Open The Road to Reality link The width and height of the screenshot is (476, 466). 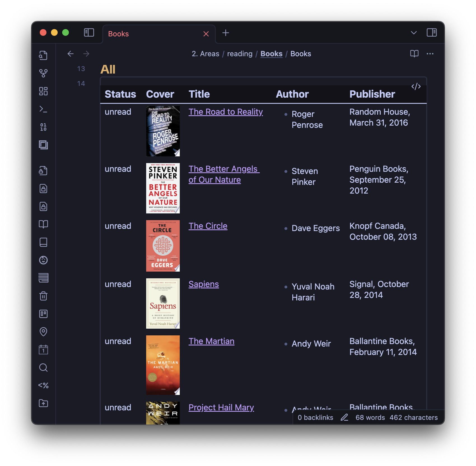pyautogui.click(x=226, y=112)
